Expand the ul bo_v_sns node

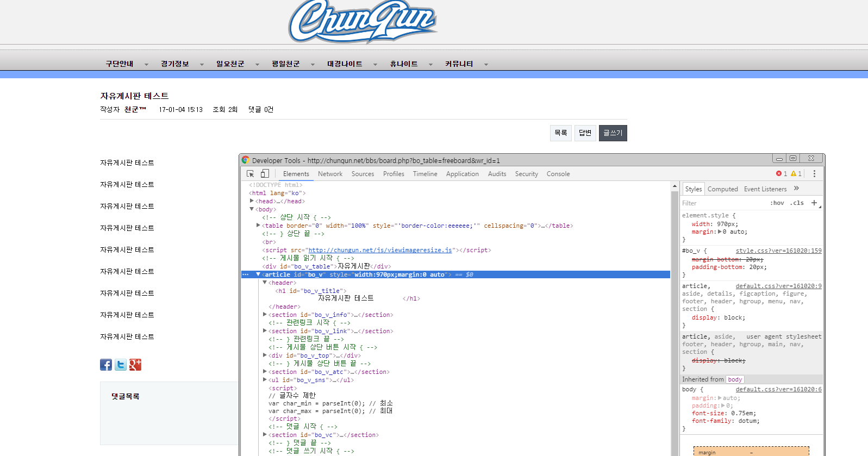pyautogui.click(x=265, y=380)
